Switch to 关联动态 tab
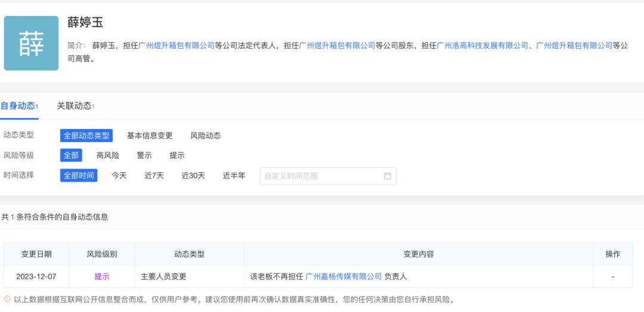The width and height of the screenshot is (644, 312). (x=76, y=106)
